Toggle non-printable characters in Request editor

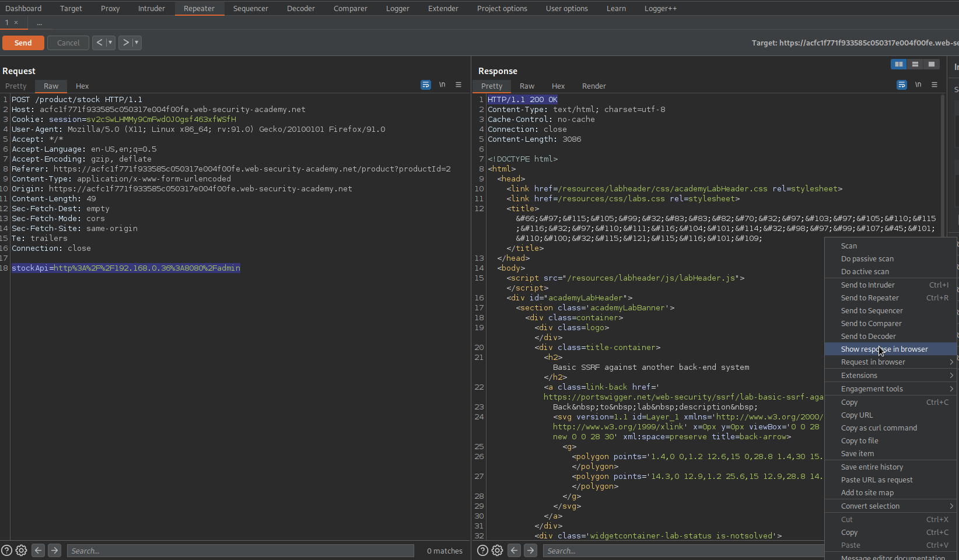pos(442,85)
